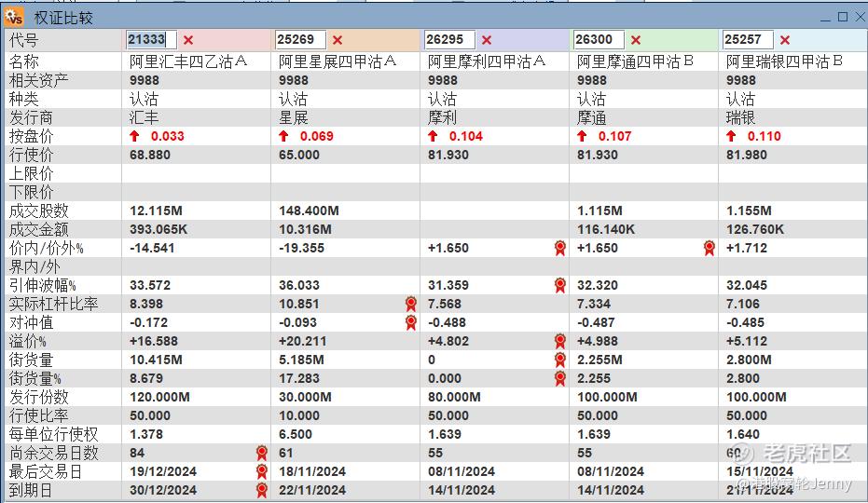Click issue size cell 120.000M
This screenshot has width=868, height=503.
160,398
